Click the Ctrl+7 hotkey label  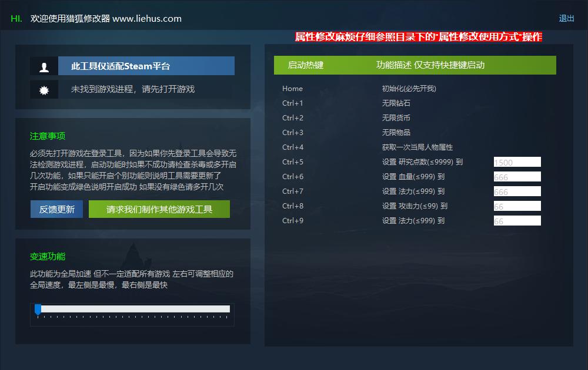[292, 191]
